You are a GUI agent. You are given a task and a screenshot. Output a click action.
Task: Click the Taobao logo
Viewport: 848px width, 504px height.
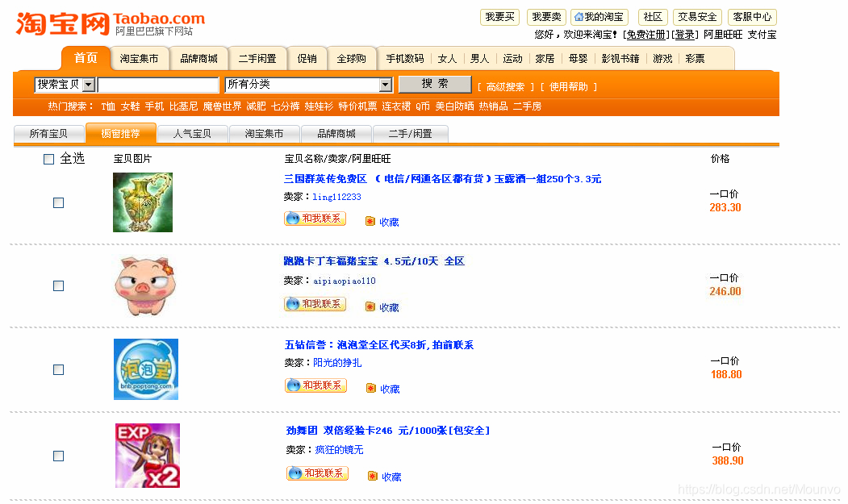click(x=111, y=24)
